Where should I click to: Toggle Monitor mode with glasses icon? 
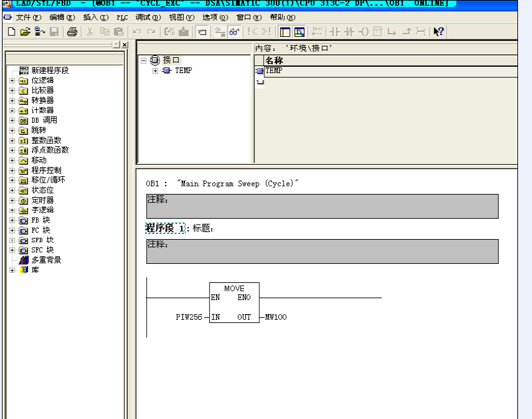coord(235,32)
